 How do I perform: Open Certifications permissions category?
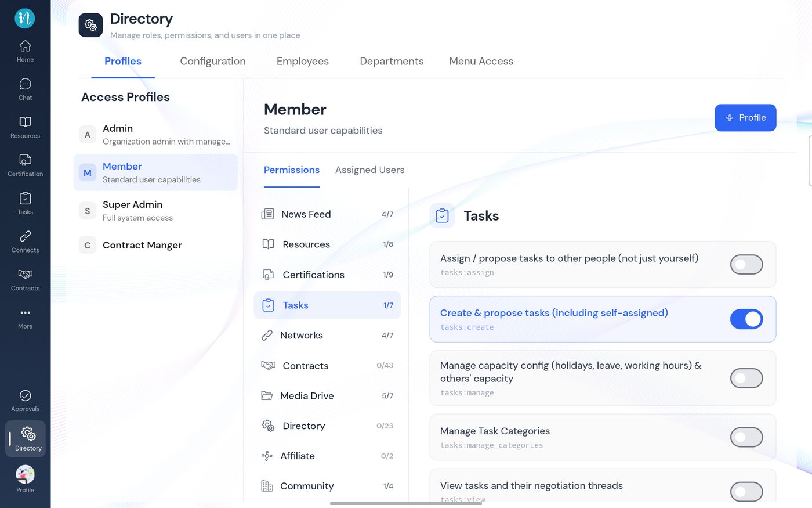(x=327, y=275)
